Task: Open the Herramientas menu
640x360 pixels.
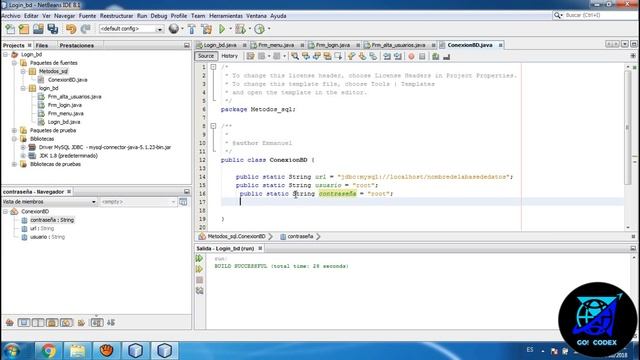Action: point(226,16)
